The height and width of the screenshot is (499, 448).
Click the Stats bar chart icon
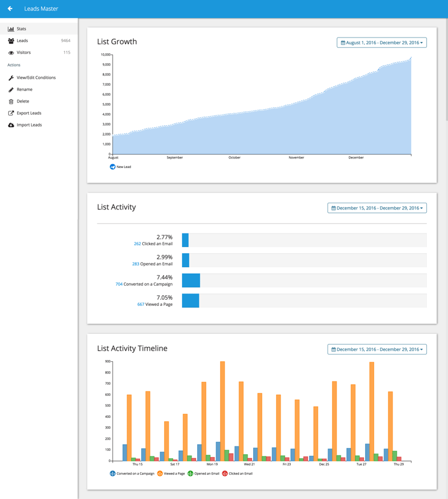pos(11,29)
